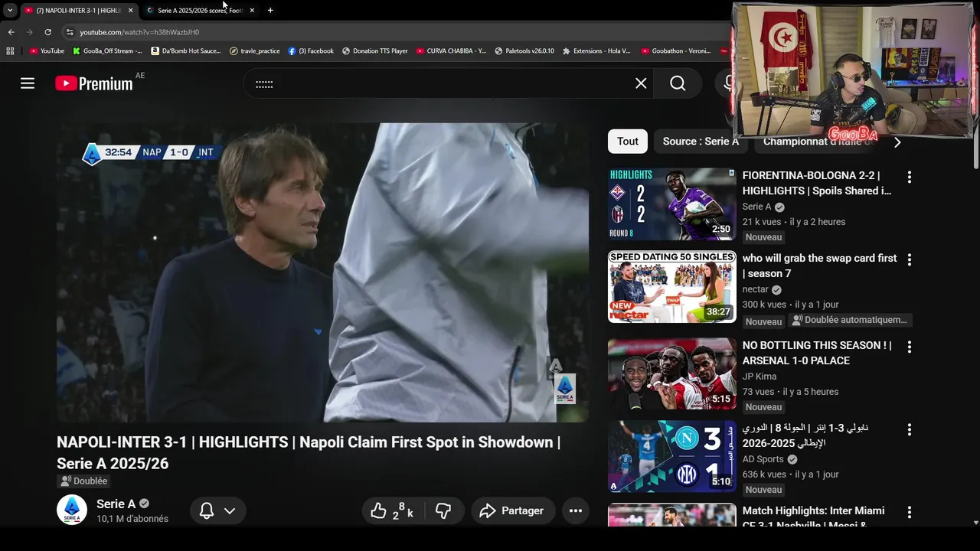This screenshot has width=980, height=551.
Task: Select Source : Serie A chip
Action: pyautogui.click(x=701, y=142)
